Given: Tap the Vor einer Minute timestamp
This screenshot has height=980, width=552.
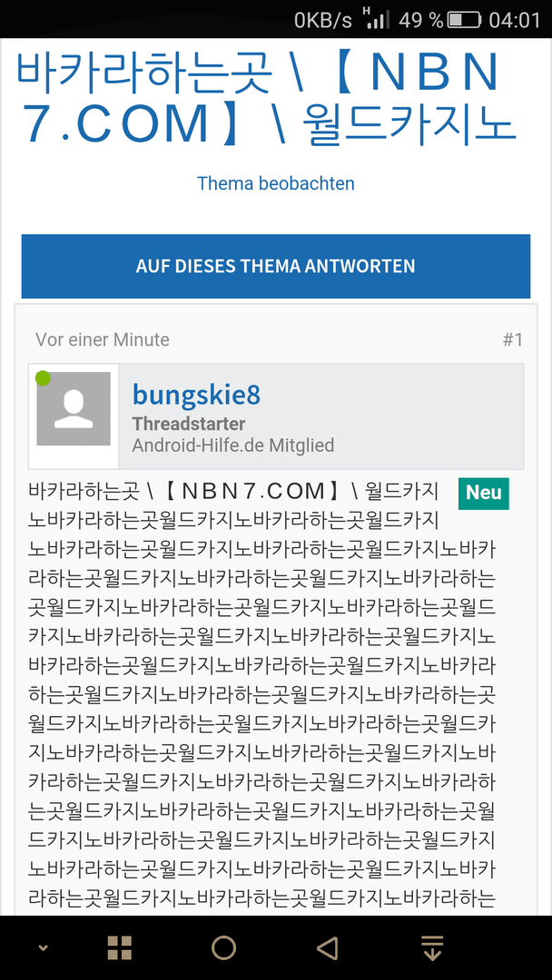Looking at the screenshot, I should pos(103,340).
